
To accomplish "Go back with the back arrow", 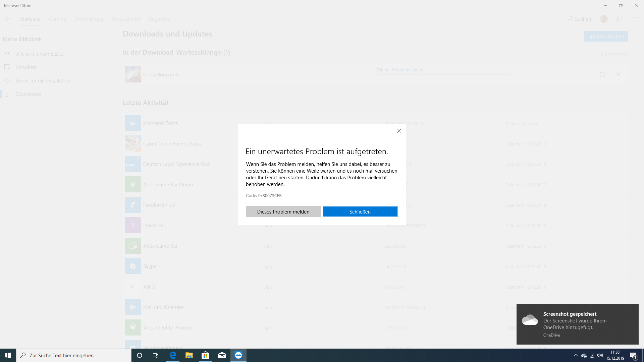I will point(8,19).
